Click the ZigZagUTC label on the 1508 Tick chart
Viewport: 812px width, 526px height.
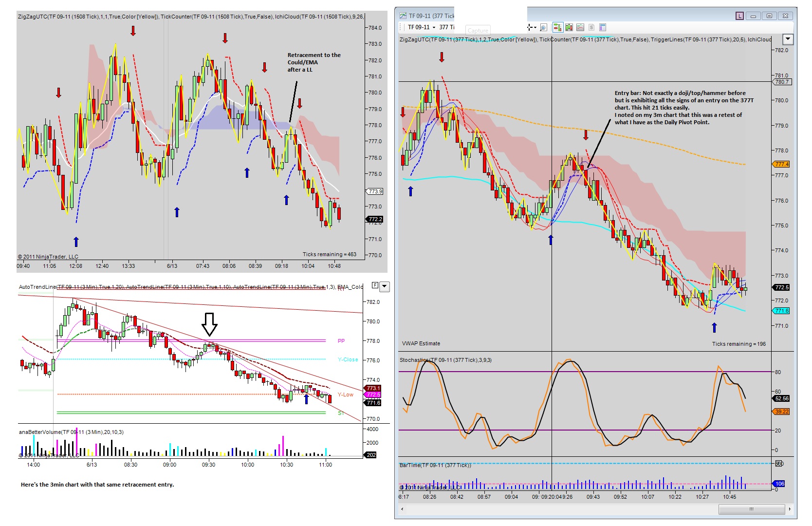click(x=88, y=17)
